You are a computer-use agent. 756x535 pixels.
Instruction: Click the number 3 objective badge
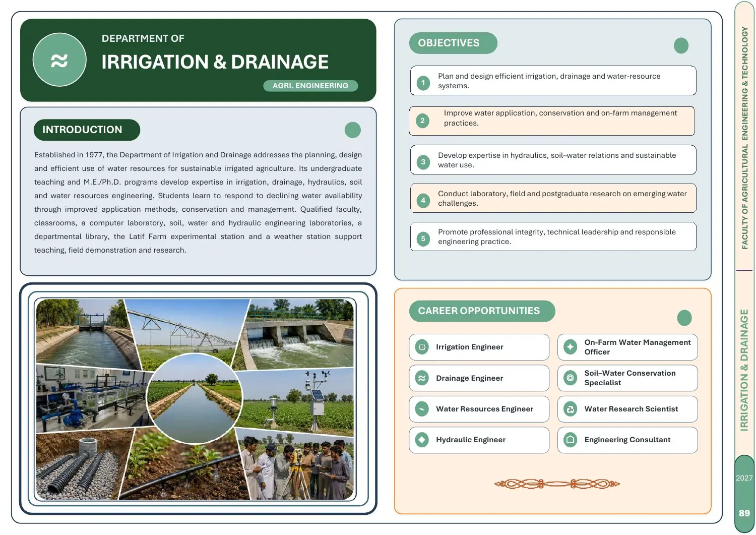(423, 162)
